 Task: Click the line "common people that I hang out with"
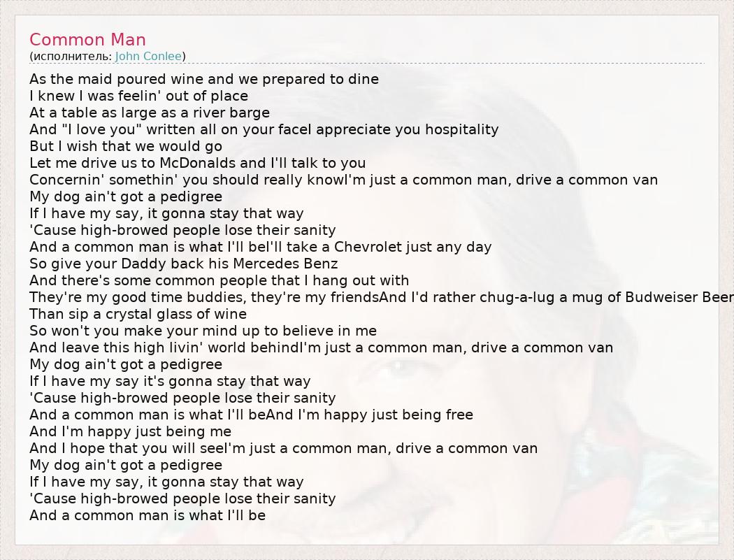click(219, 280)
